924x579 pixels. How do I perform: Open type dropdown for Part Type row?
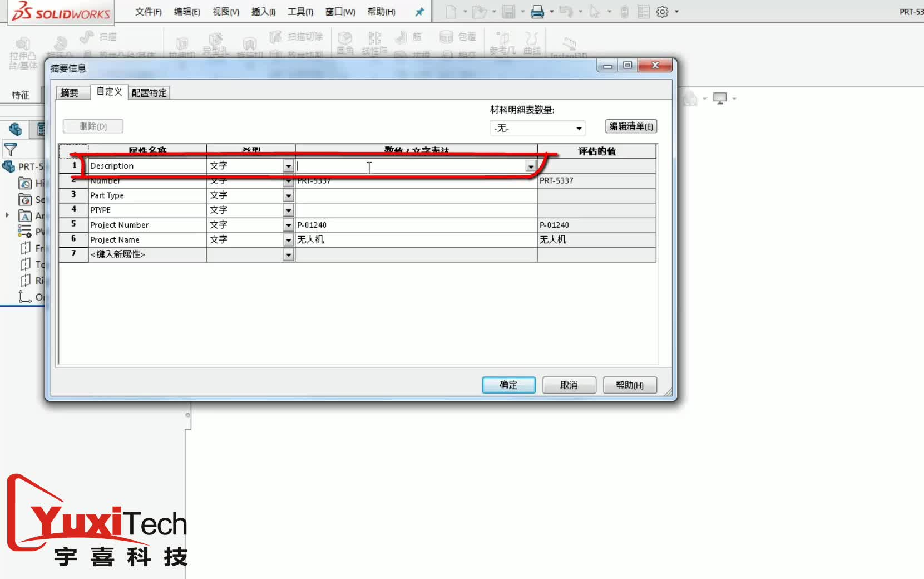pos(288,195)
